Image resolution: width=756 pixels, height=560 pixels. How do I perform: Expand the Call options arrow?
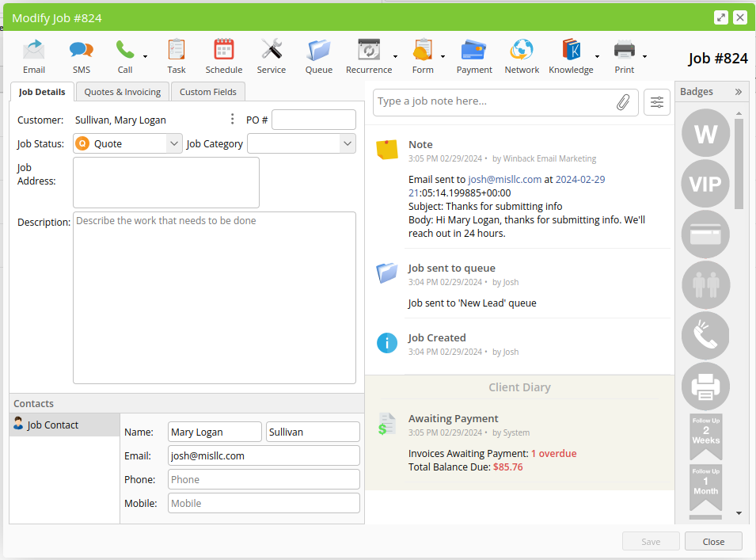(146, 57)
